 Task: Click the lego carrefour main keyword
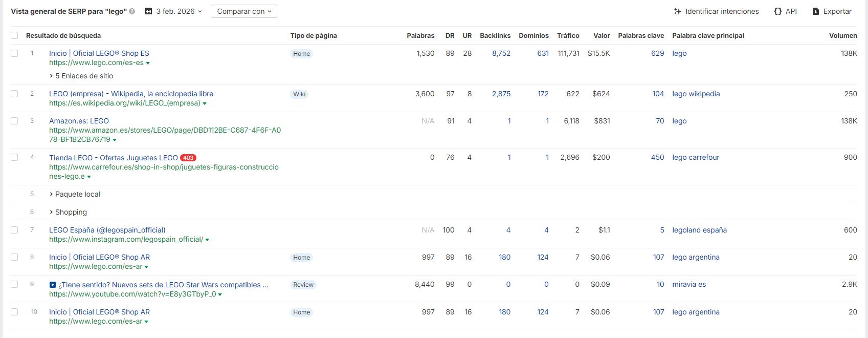[x=696, y=157]
